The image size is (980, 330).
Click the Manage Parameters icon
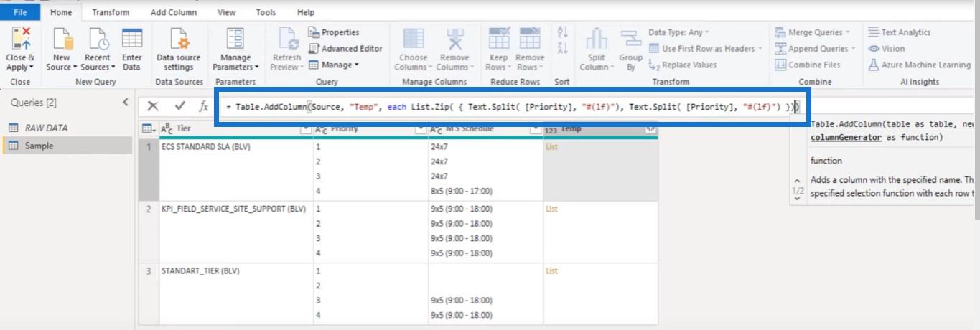(x=235, y=39)
